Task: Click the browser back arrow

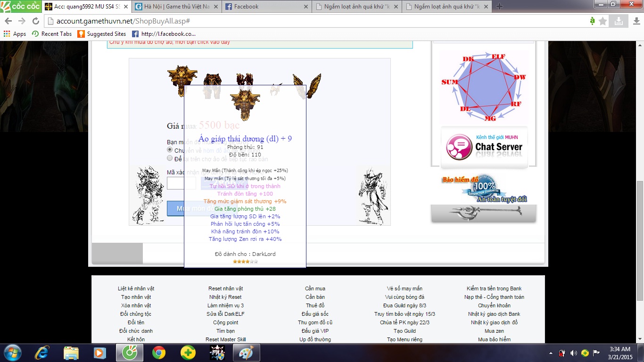Action: pos(8,21)
